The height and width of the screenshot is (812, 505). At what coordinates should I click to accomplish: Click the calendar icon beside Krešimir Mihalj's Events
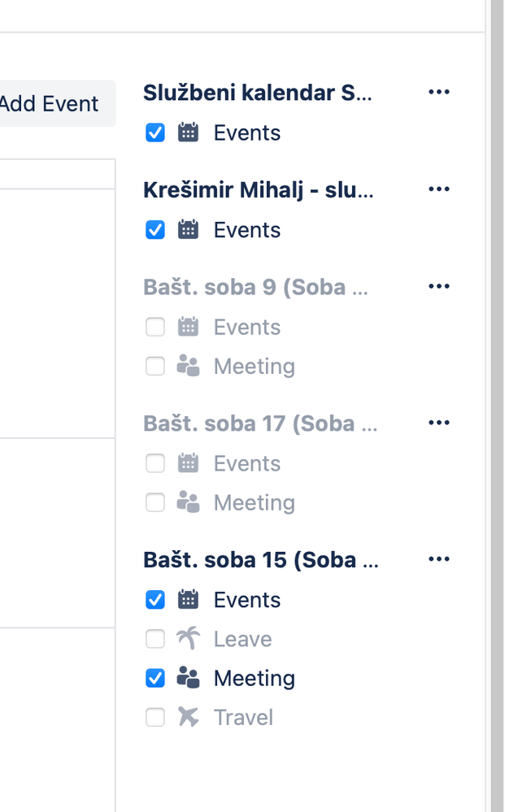[188, 229]
